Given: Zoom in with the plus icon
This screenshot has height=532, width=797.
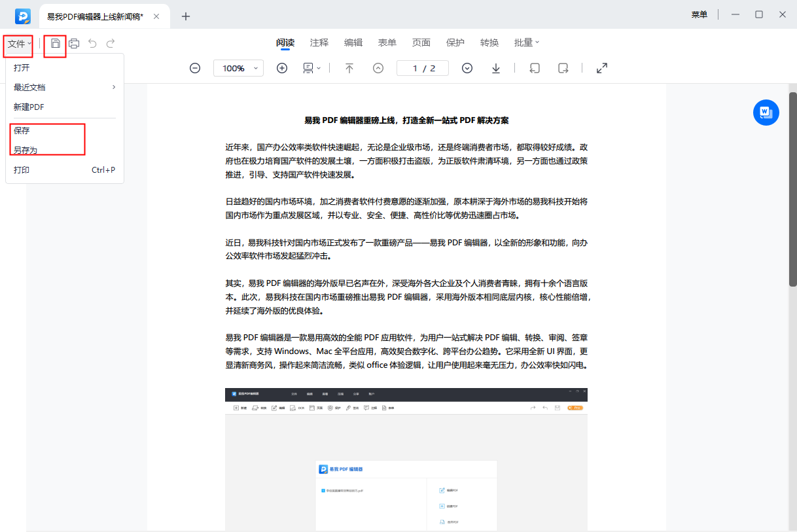Looking at the screenshot, I should click(x=282, y=68).
